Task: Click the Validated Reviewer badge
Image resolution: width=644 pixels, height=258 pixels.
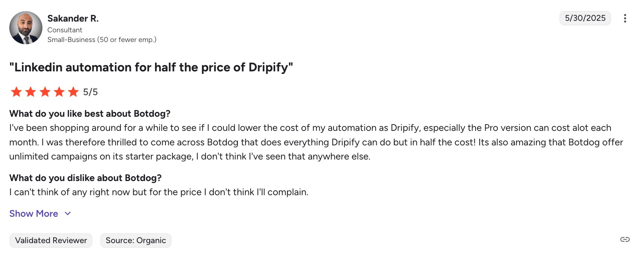Action: (51, 241)
